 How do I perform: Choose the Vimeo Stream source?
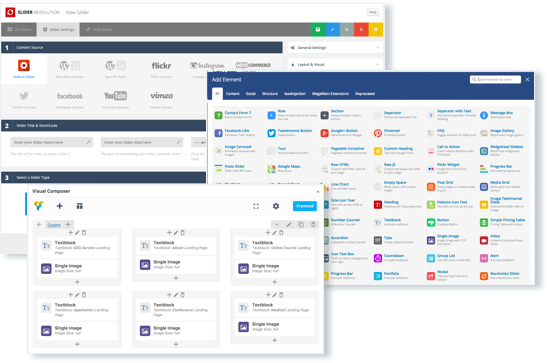pyautogui.click(x=161, y=100)
